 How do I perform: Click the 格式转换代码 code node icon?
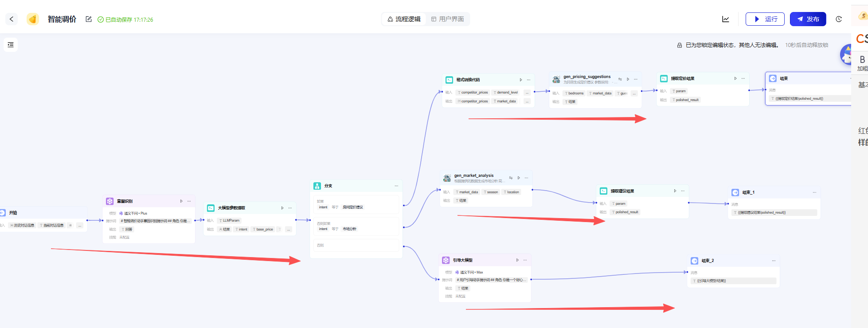(449, 80)
